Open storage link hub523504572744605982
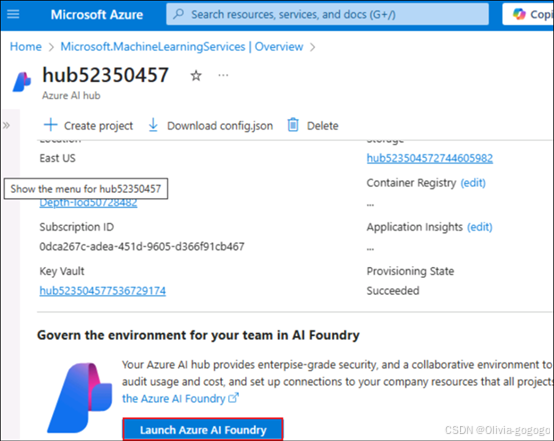The width and height of the screenshot is (554, 441). tap(430, 158)
